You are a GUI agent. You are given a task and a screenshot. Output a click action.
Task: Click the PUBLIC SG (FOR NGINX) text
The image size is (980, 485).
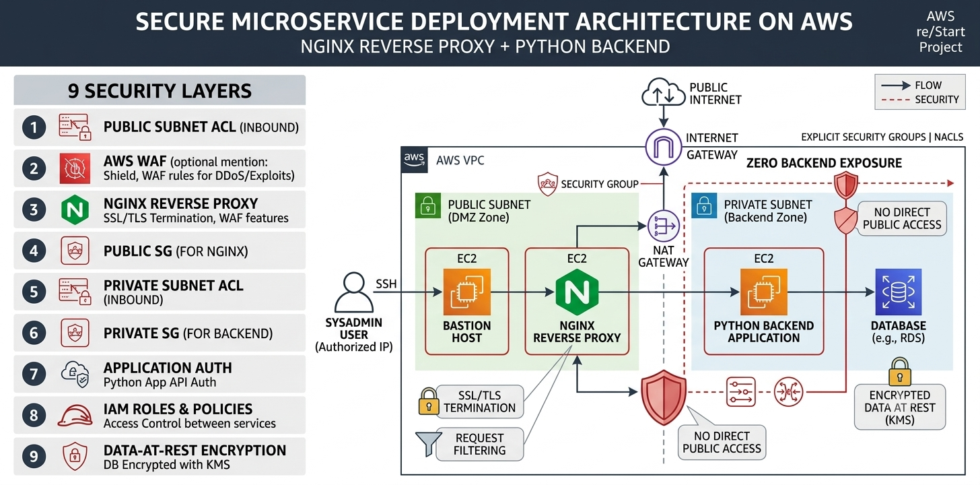tap(176, 251)
